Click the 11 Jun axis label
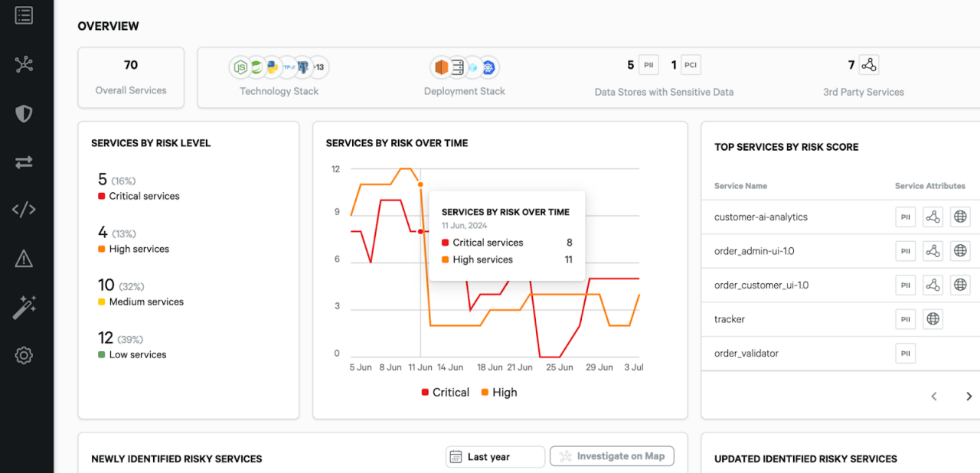980x473 pixels. (420, 367)
